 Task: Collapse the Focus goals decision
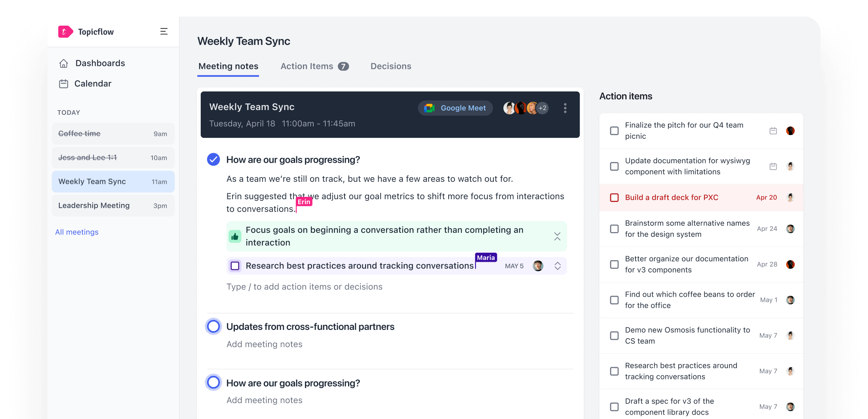coord(557,236)
